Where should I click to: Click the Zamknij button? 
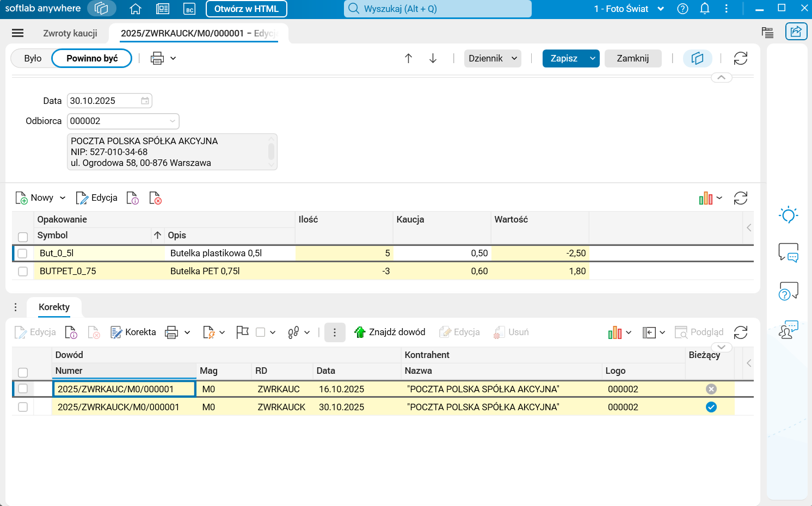click(x=632, y=58)
